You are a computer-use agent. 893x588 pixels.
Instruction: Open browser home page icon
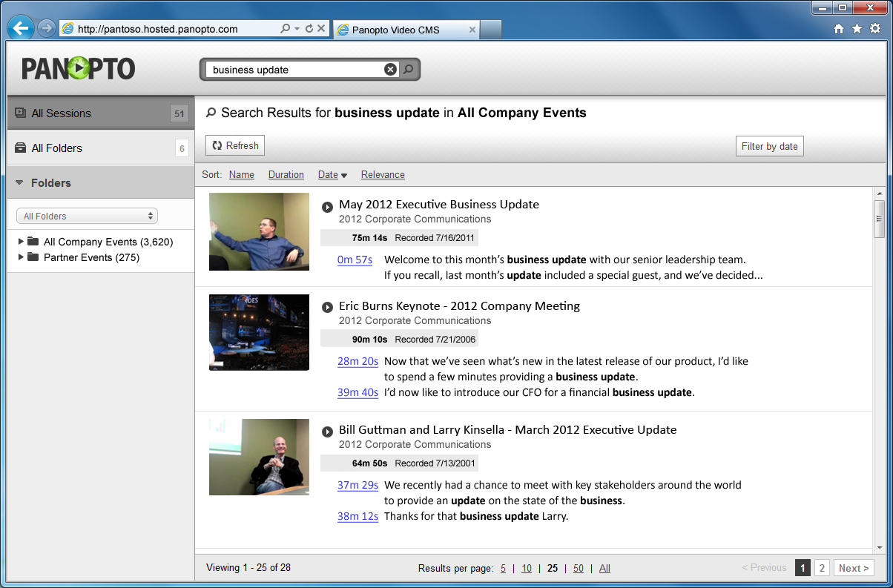839,29
